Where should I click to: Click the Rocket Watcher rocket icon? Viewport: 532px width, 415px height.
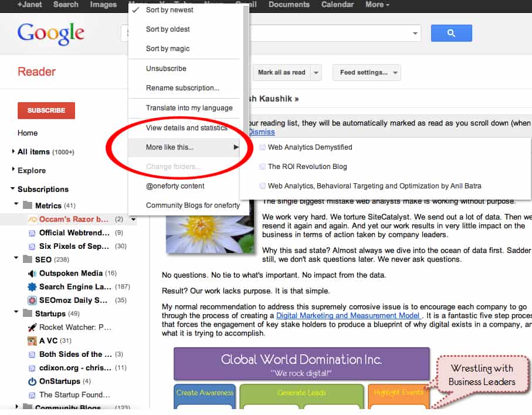tap(32, 328)
